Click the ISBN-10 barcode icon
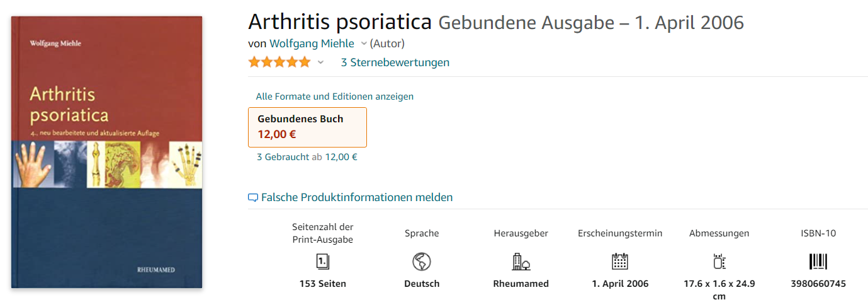This screenshot has width=868, height=307. point(818,262)
